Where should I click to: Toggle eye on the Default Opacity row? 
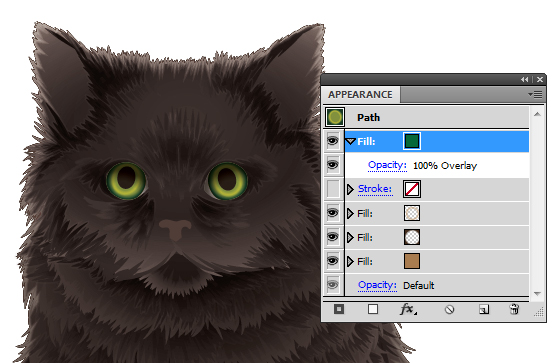click(x=333, y=285)
